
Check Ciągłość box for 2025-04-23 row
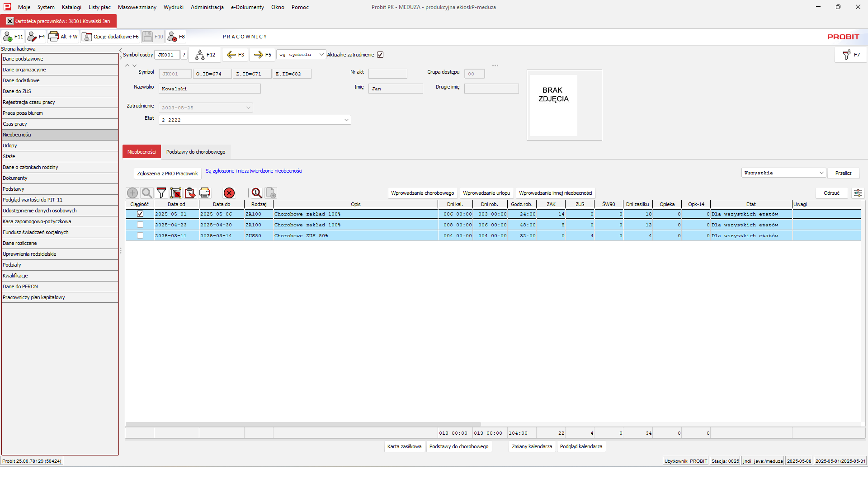click(x=140, y=225)
